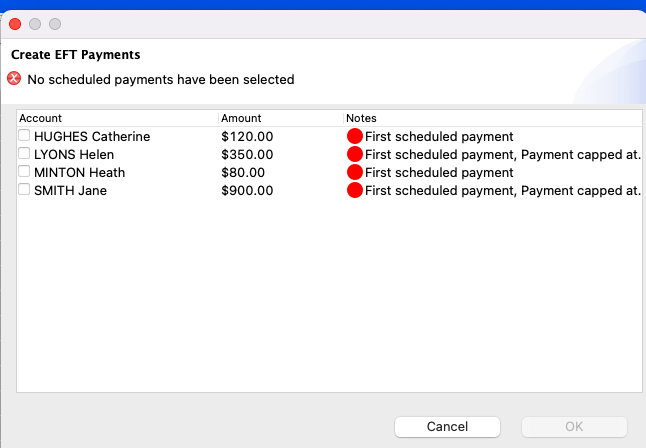Confirm with the OK button
The width and height of the screenshot is (646, 448).
[574, 427]
